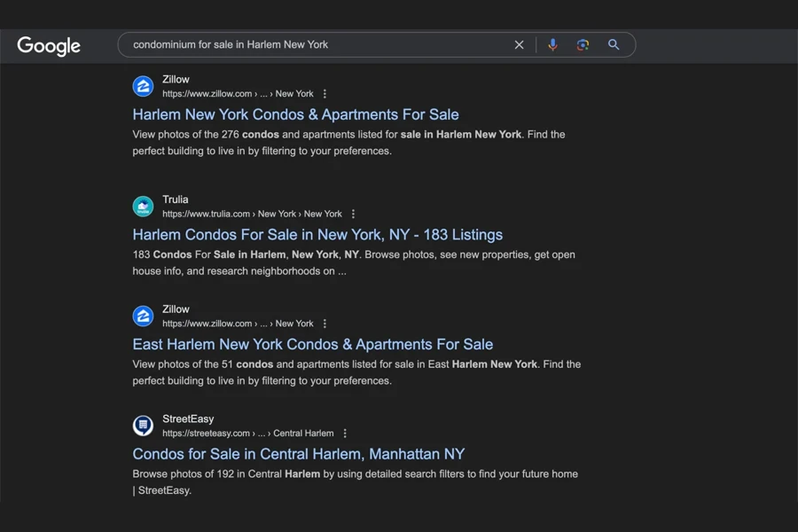The height and width of the screenshot is (532, 798).
Task: Open more options for StreetEasy result
Action: (345, 434)
